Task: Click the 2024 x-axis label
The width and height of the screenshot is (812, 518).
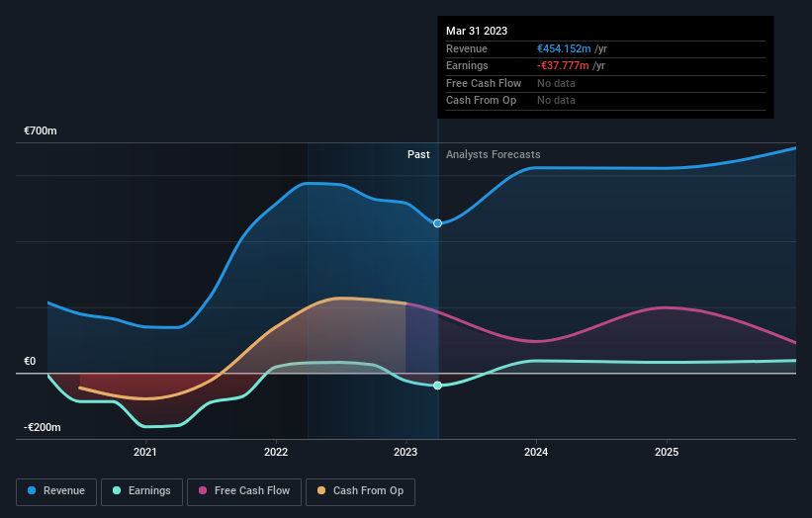Action: click(536, 453)
